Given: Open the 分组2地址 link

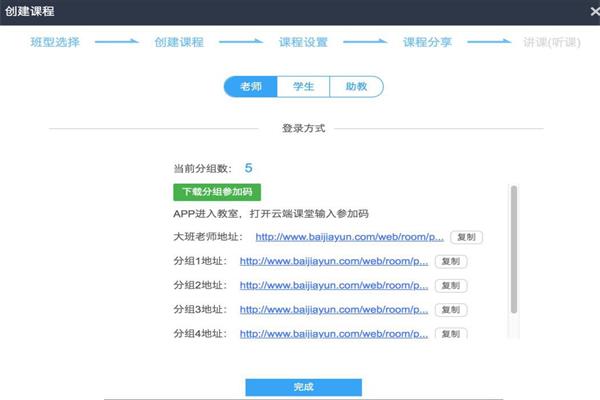Looking at the screenshot, I should click(334, 285).
